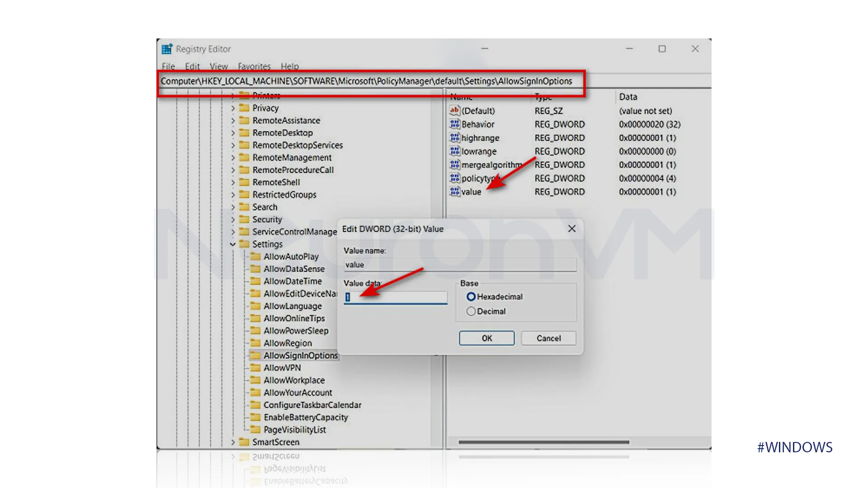Click the Value data input field
This screenshot has width=868, height=488.
click(396, 297)
